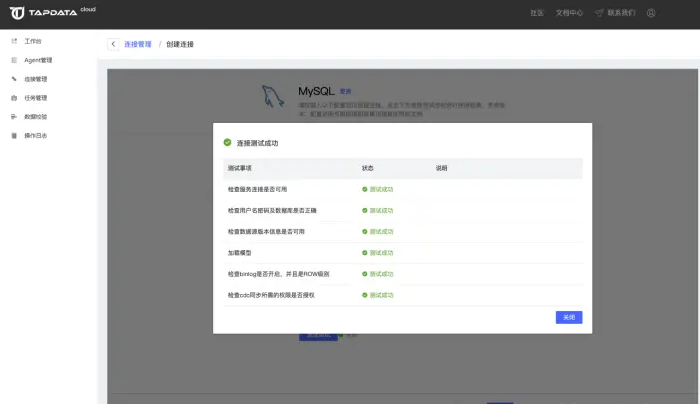The height and width of the screenshot is (404, 700).
Task: Close the test dialog with 关闭 button
Action: click(x=569, y=317)
